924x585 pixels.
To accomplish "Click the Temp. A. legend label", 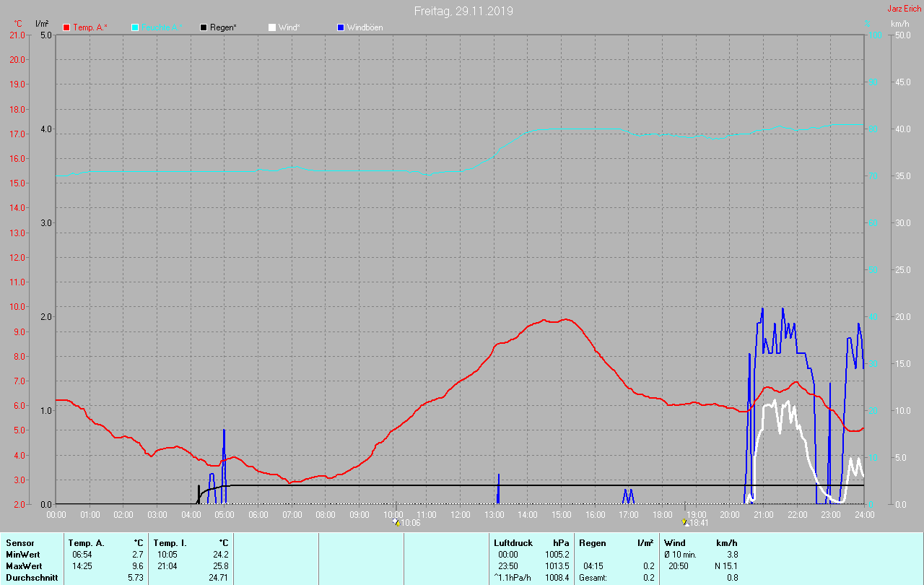I will [90, 27].
